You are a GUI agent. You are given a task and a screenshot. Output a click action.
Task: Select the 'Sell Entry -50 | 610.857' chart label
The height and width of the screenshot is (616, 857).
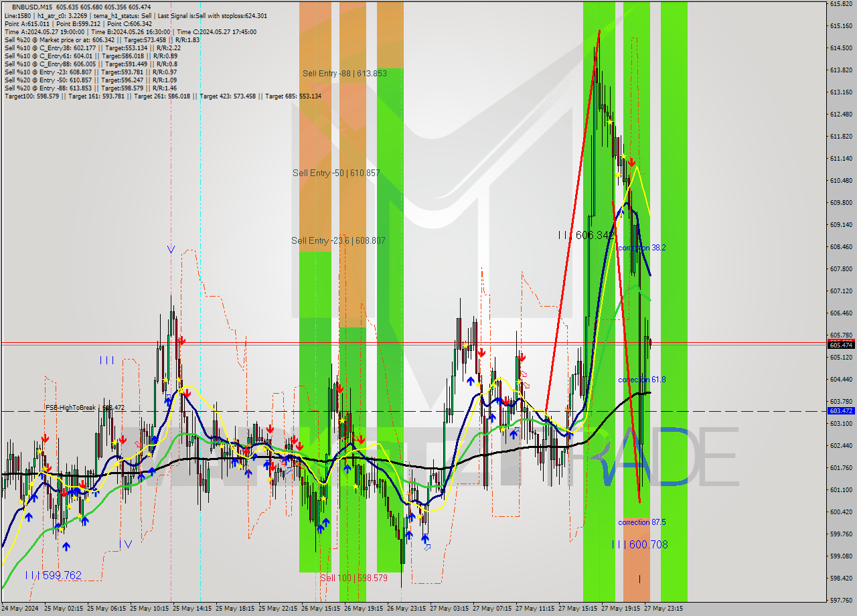coord(336,173)
